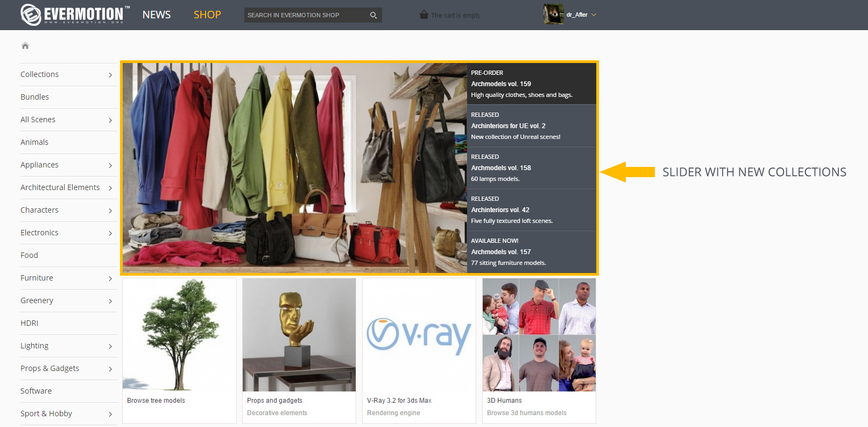Open Collections category

(40, 74)
